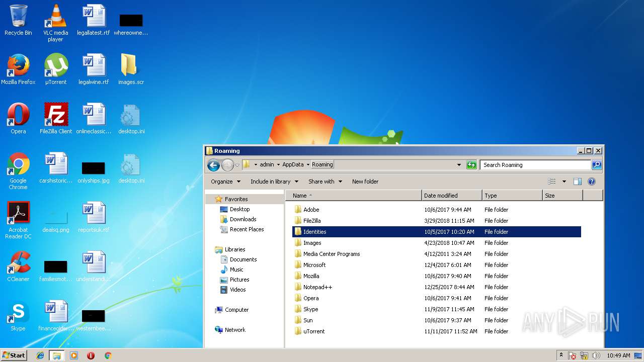Viewport: 644px width, 362px height.
Task: Select Favorites in navigation pane
Action: [236, 199]
